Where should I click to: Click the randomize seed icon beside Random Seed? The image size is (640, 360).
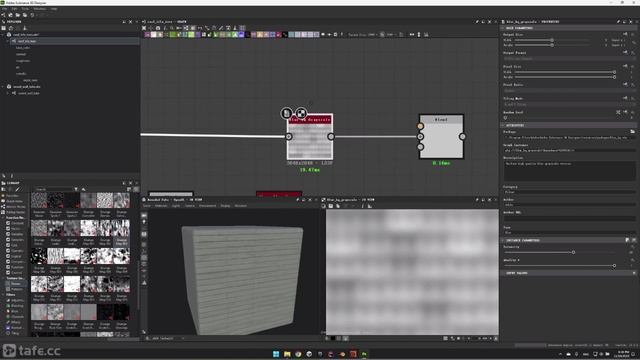tap(618, 112)
